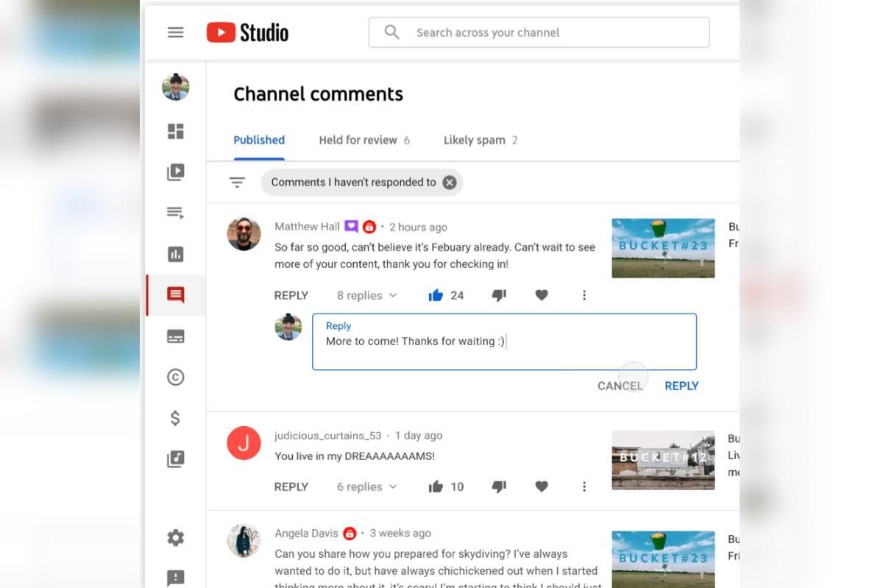Cancel the draft reply to Matthew Hall
This screenshot has height=588, width=883.
tap(620, 385)
